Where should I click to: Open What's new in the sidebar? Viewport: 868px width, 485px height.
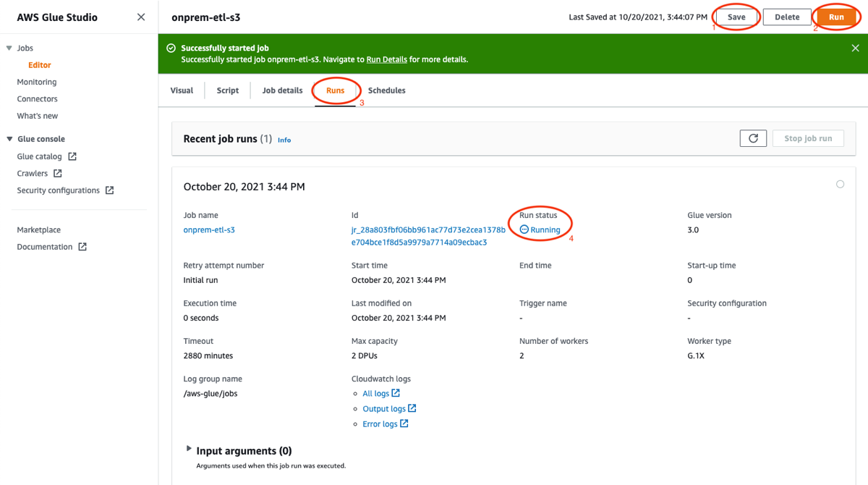pyautogui.click(x=38, y=116)
